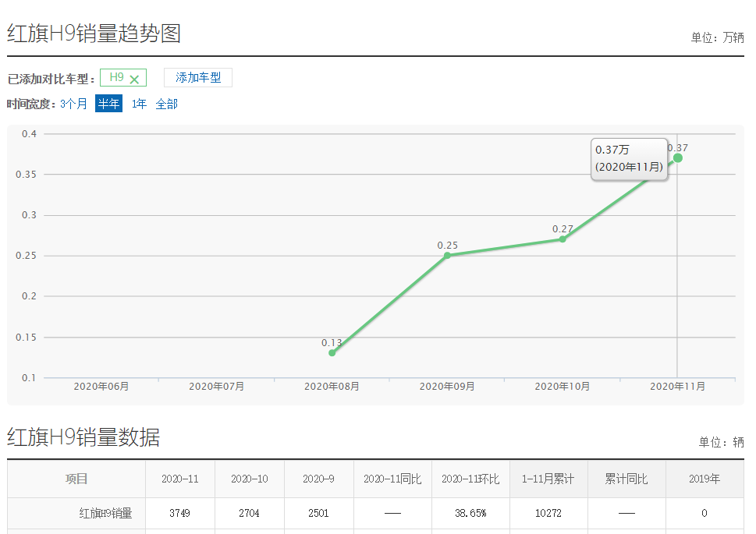Viewport: 756px width, 534px height.
Task: Click the 3749 sales cell
Action: coord(180,513)
